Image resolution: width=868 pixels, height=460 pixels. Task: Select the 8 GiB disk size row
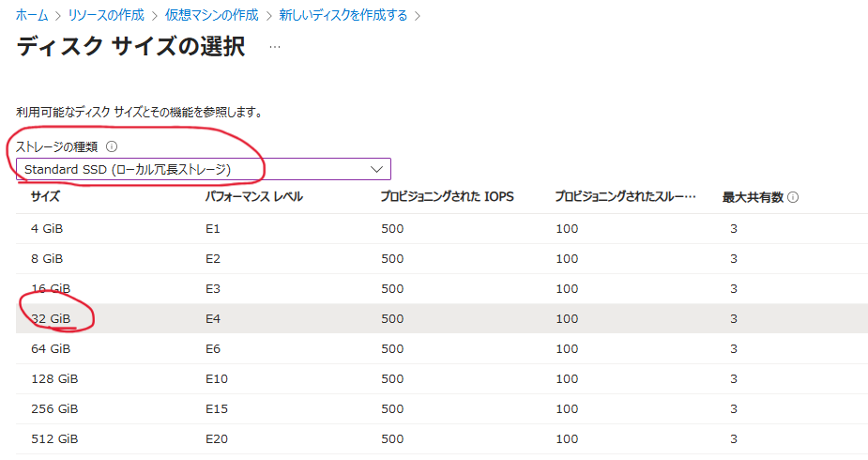pos(442,258)
